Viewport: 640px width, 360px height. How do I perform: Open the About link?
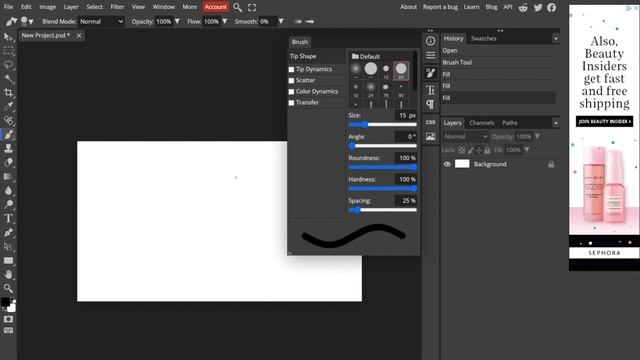tap(409, 7)
